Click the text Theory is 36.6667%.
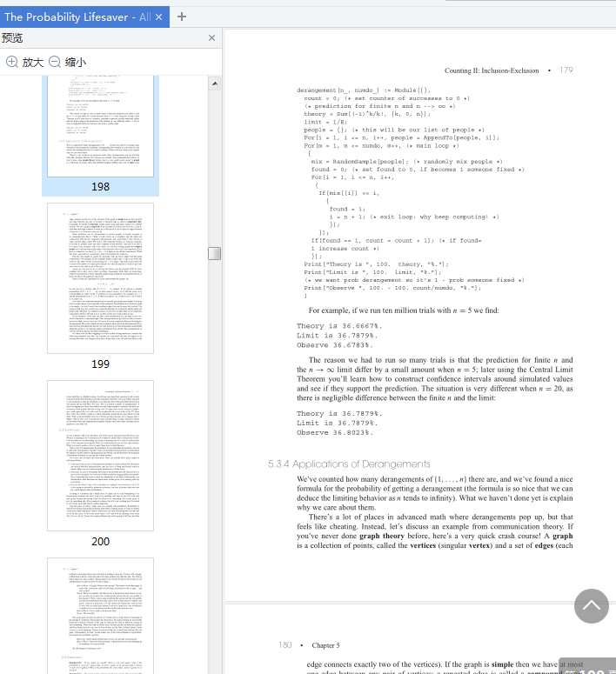This screenshot has height=674, width=616. tap(339, 326)
